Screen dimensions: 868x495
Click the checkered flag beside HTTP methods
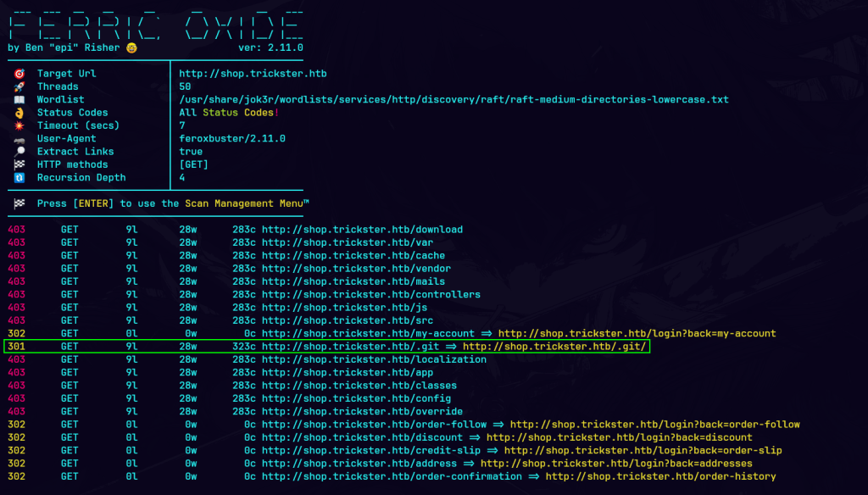point(19,164)
